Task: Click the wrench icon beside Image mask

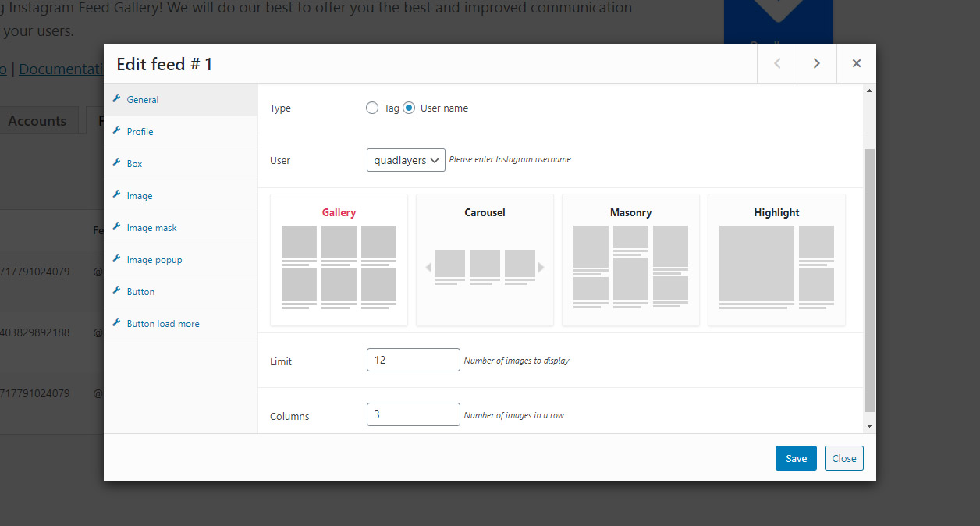Action: coord(116,227)
